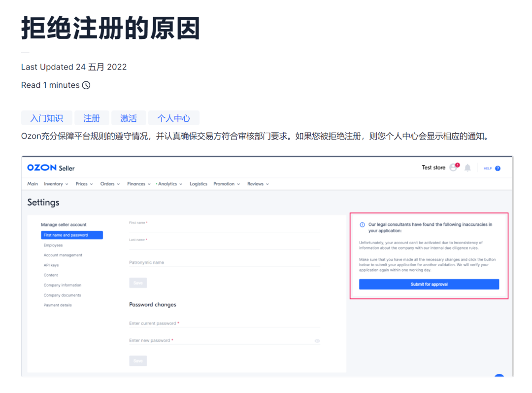Click the 注册 tag link
The height and width of the screenshot is (393, 532).
tap(92, 118)
